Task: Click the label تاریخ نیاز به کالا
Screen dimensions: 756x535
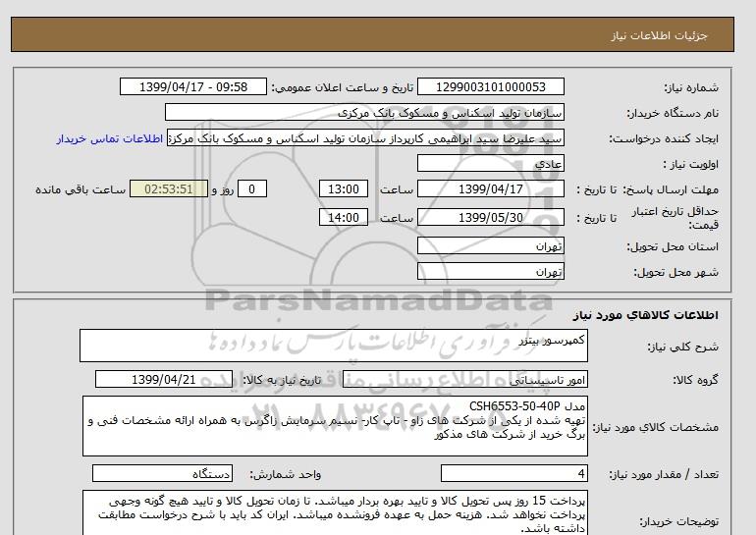Action: click(x=282, y=380)
